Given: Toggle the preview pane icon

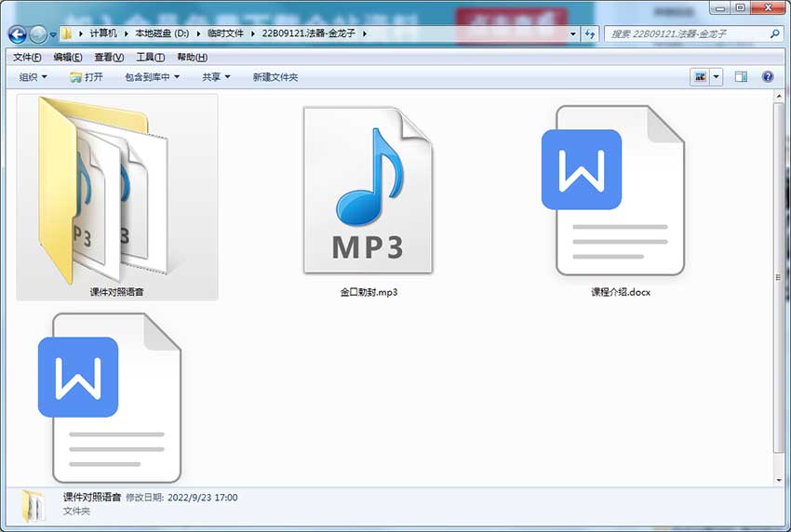Looking at the screenshot, I should (x=741, y=77).
